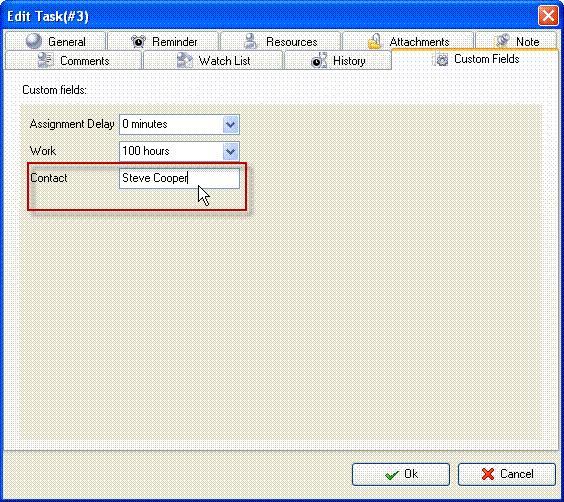Switch to the Attachments tab
Screen dimensions: 564x502
[x=408, y=41]
